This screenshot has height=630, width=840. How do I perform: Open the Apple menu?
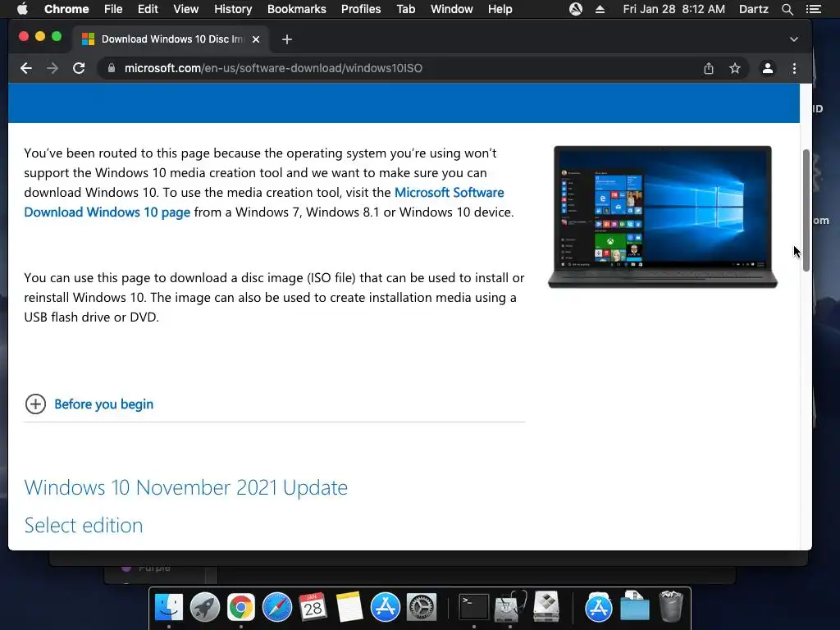coord(22,9)
